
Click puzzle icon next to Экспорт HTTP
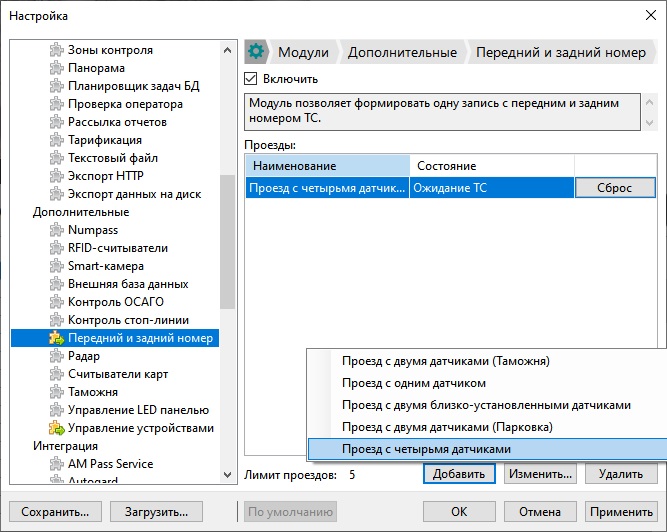pyautogui.click(x=57, y=176)
